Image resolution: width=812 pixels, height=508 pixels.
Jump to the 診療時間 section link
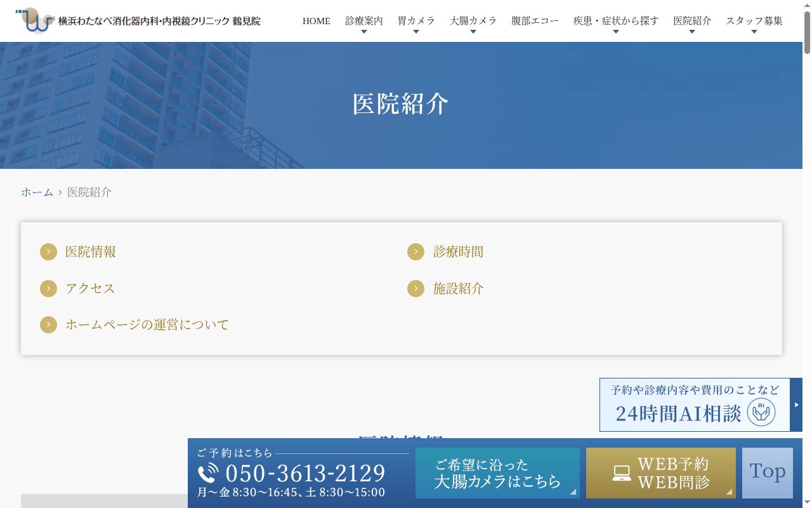coord(458,252)
